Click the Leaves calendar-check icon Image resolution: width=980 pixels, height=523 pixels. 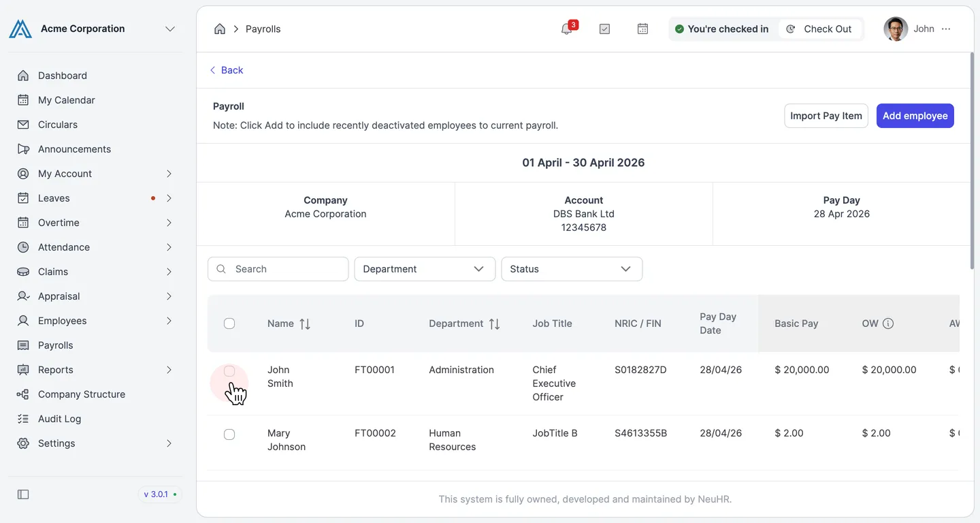click(x=23, y=198)
